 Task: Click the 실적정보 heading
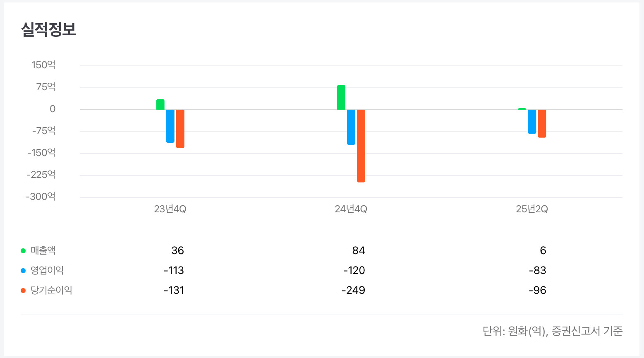coord(49,29)
